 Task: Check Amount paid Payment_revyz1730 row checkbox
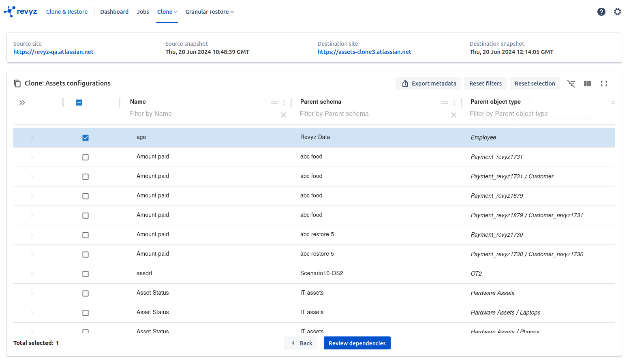click(x=86, y=235)
